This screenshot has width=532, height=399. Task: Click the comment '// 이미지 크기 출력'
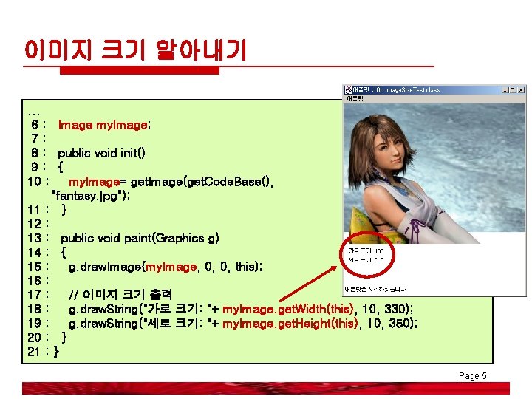[x=120, y=295]
